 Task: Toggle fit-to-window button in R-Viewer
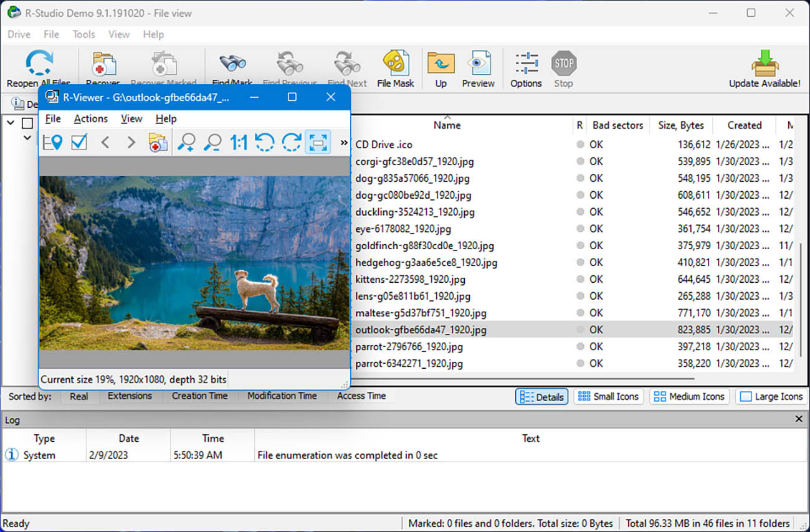[x=318, y=143]
